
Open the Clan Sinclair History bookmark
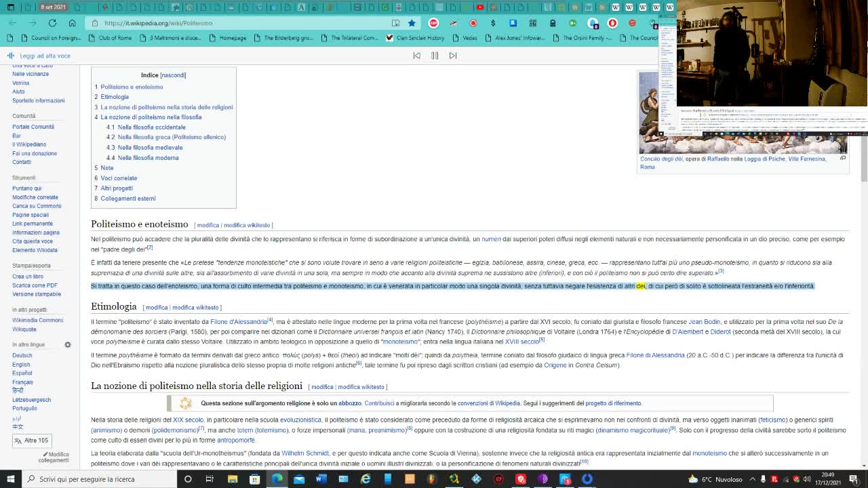tap(415, 38)
